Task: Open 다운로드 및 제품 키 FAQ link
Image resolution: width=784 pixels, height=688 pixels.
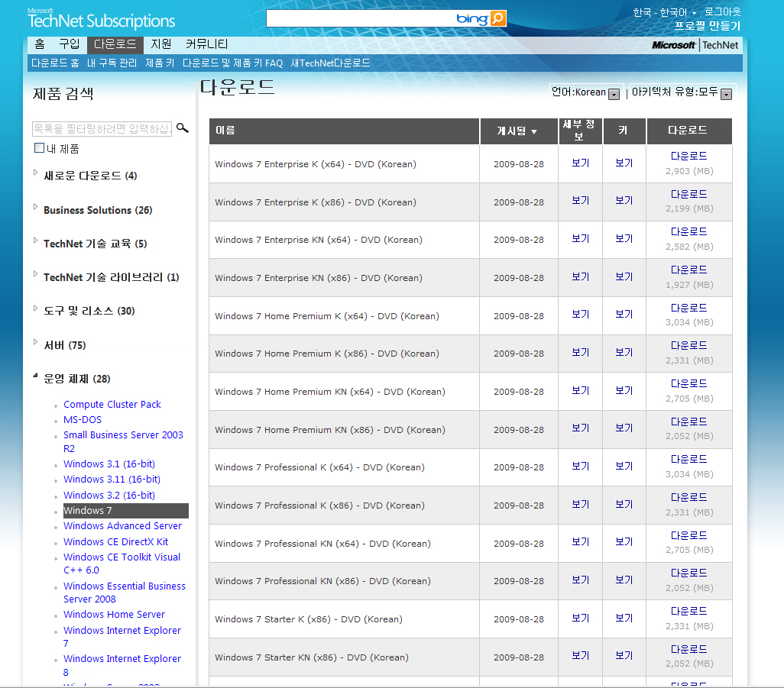Action: point(232,63)
